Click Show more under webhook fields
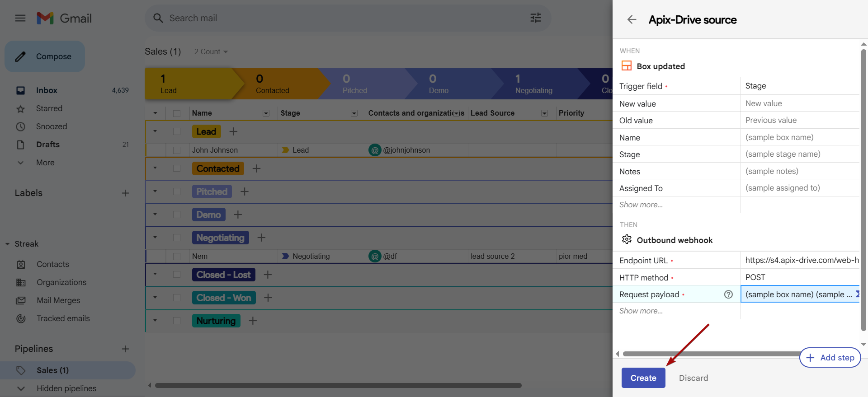 (x=641, y=311)
